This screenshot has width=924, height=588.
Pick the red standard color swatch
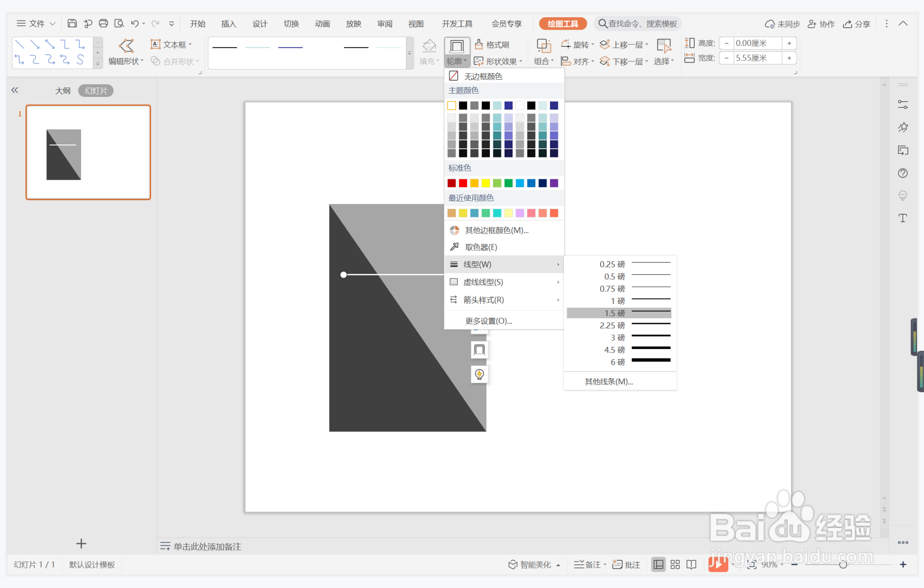(462, 183)
